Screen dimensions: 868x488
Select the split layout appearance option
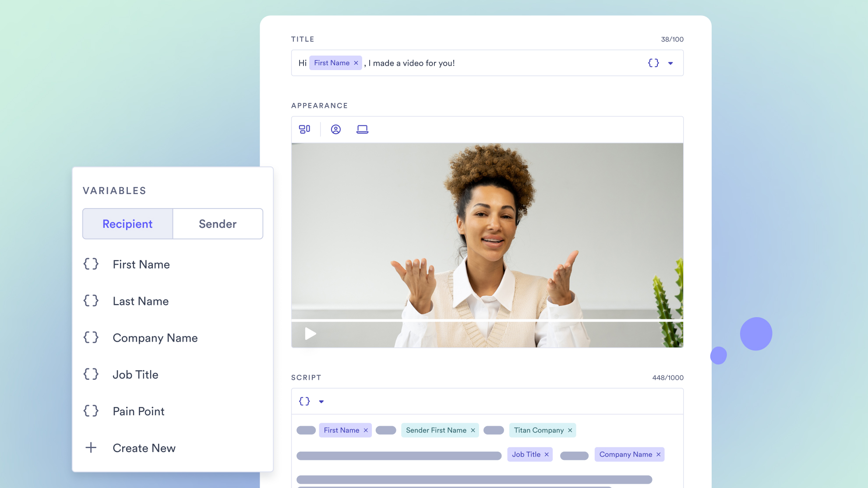point(305,129)
